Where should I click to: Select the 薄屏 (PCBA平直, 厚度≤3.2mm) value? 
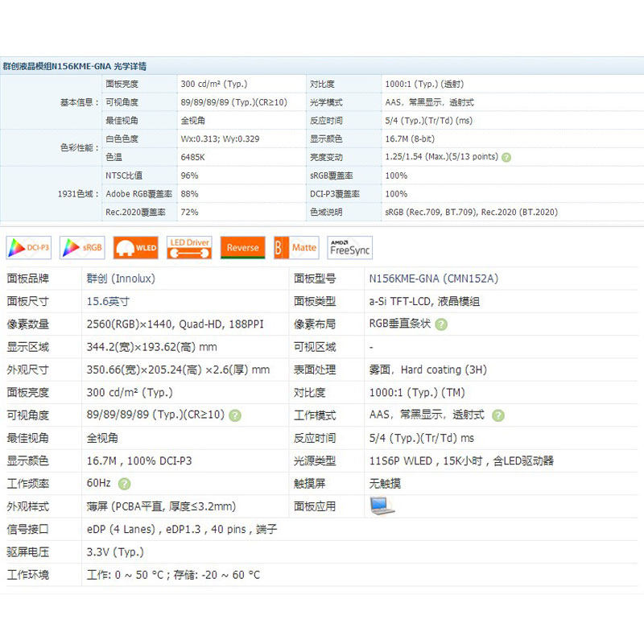[x=161, y=506]
